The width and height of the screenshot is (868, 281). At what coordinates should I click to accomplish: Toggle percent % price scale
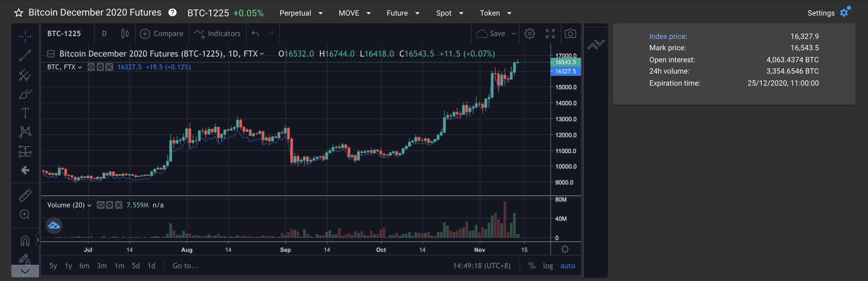coord(532,266)
